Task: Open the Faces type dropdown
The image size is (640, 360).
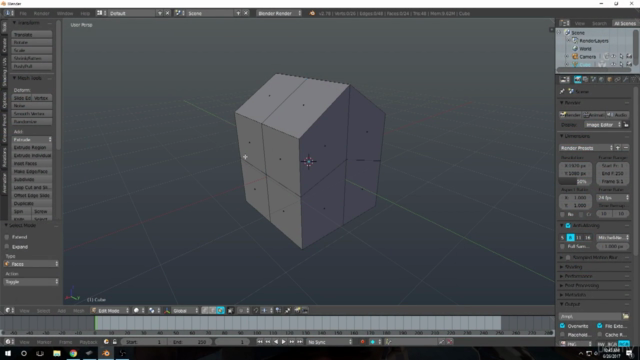Action: point(31,264)
